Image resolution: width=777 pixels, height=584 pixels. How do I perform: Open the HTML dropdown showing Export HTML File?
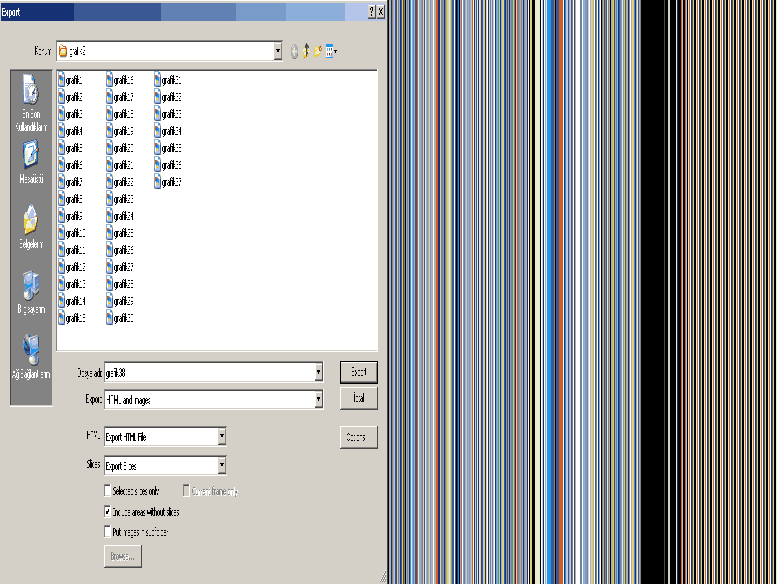222,436
